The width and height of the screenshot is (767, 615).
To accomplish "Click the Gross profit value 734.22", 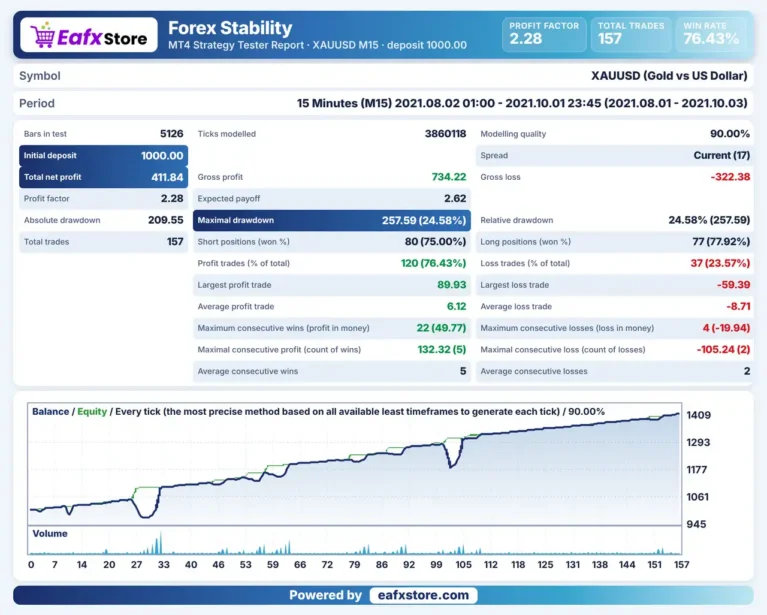I will (x=449, y=177).
